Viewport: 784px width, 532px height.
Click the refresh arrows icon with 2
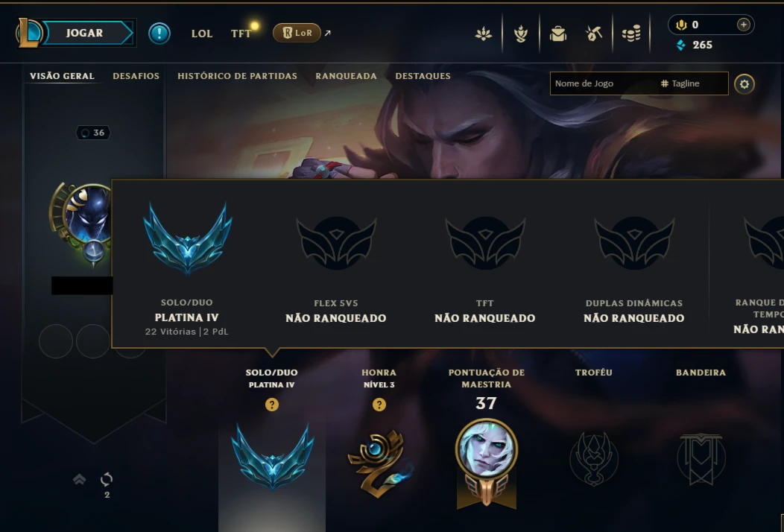coord(107,480)
